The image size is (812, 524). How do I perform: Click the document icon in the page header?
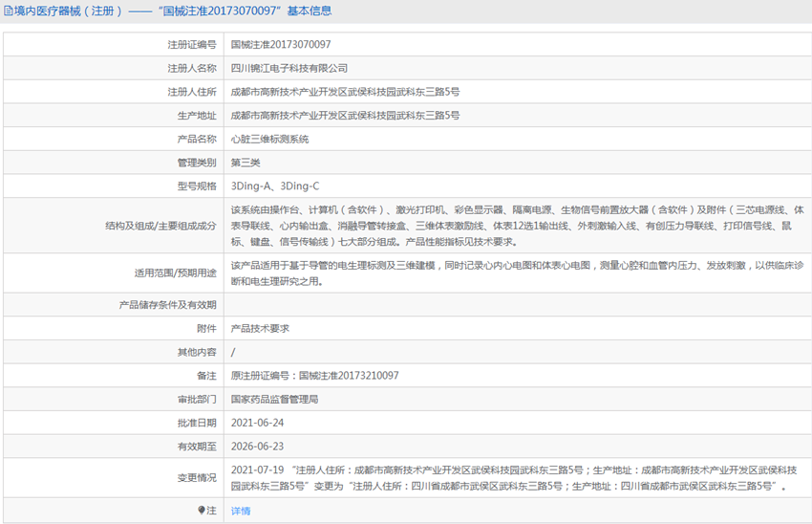tap(8, 11)
